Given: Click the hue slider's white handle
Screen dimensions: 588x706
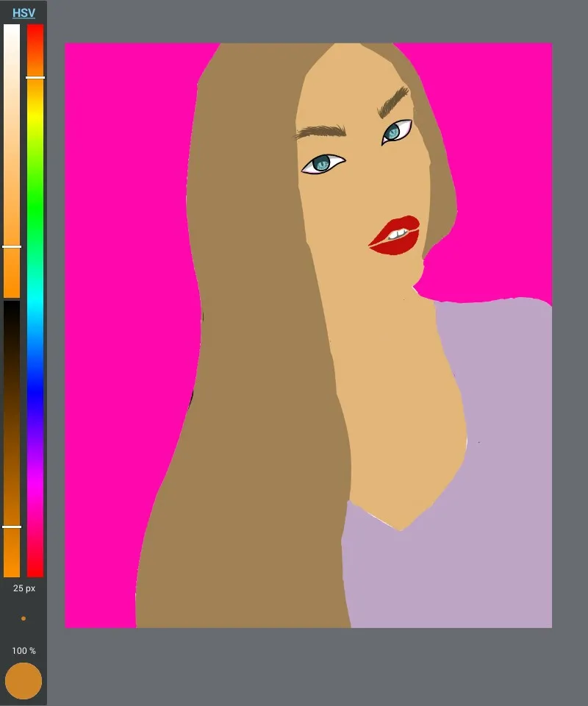Looking at the screenshot, I should coord(35,77).
